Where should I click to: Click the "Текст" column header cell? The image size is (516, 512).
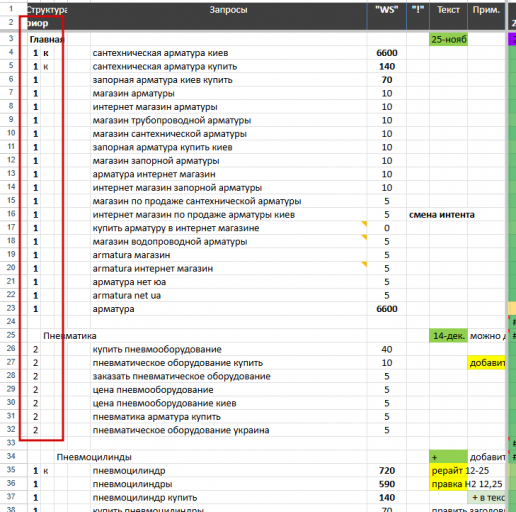tap(448, 10)
